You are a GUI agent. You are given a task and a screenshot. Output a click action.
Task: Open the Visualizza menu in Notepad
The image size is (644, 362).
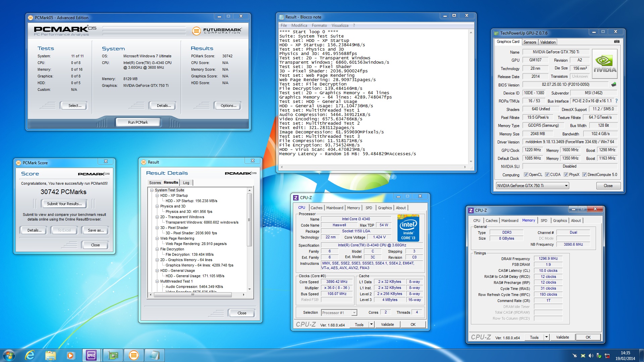click(x=340, y=25)
